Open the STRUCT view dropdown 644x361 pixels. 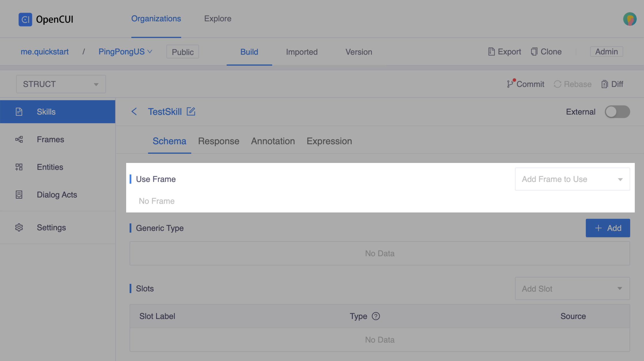coord(61,84)
